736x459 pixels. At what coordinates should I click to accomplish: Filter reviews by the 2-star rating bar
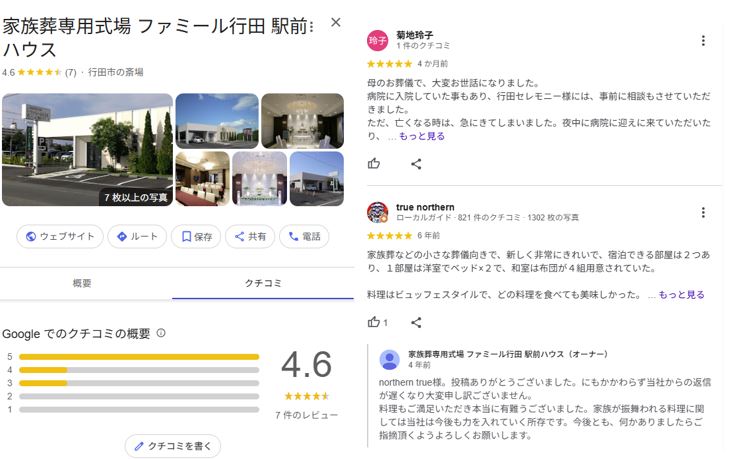pos(139,396)
